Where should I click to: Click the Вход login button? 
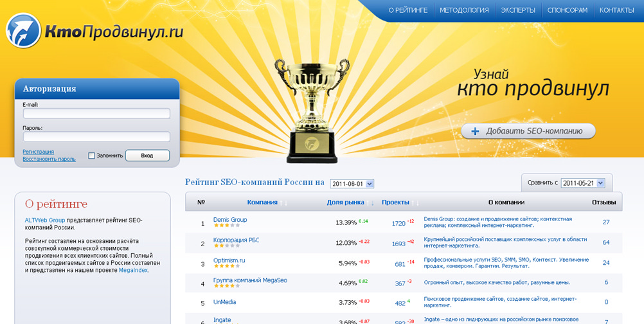[147, 156]
